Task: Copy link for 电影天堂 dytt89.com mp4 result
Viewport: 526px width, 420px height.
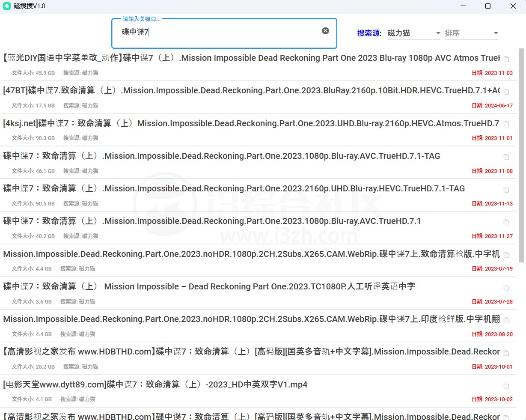Action: [x=506, y=385]
